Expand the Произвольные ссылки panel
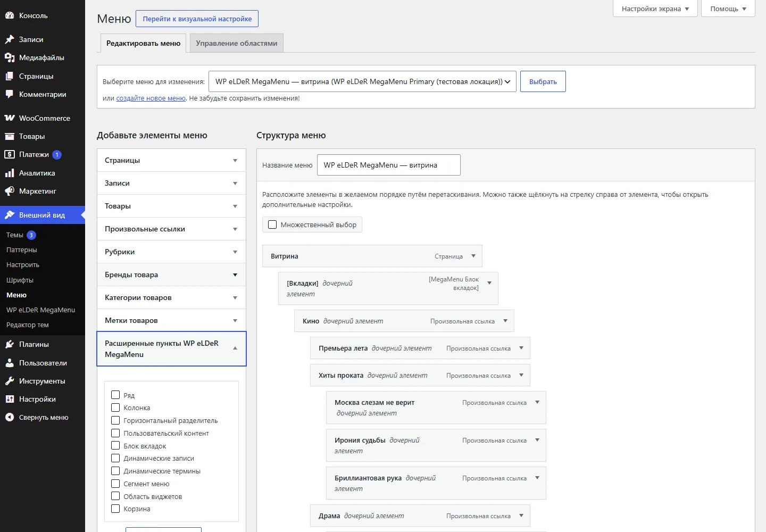This screenshot has height=532, width=766. point(171,229)
